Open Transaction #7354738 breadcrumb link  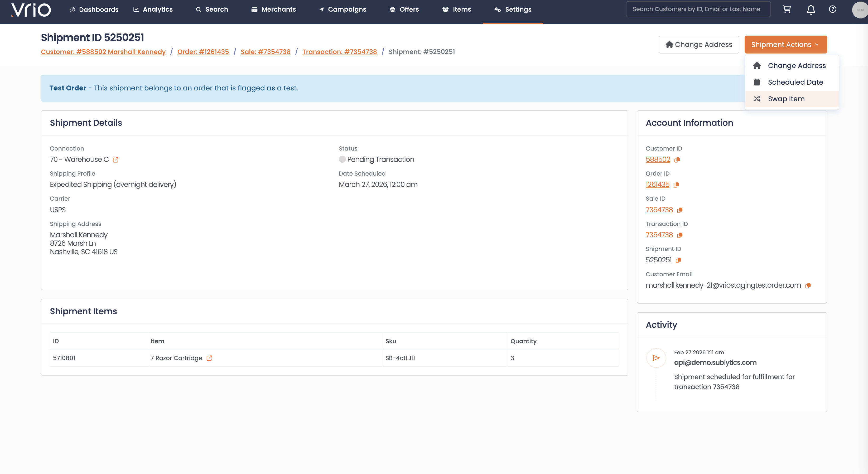point(339,52)
